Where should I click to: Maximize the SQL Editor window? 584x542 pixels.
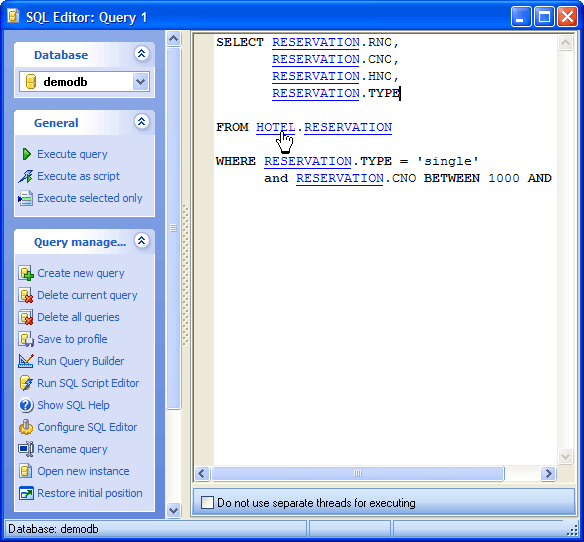click(x=544, y=17)
